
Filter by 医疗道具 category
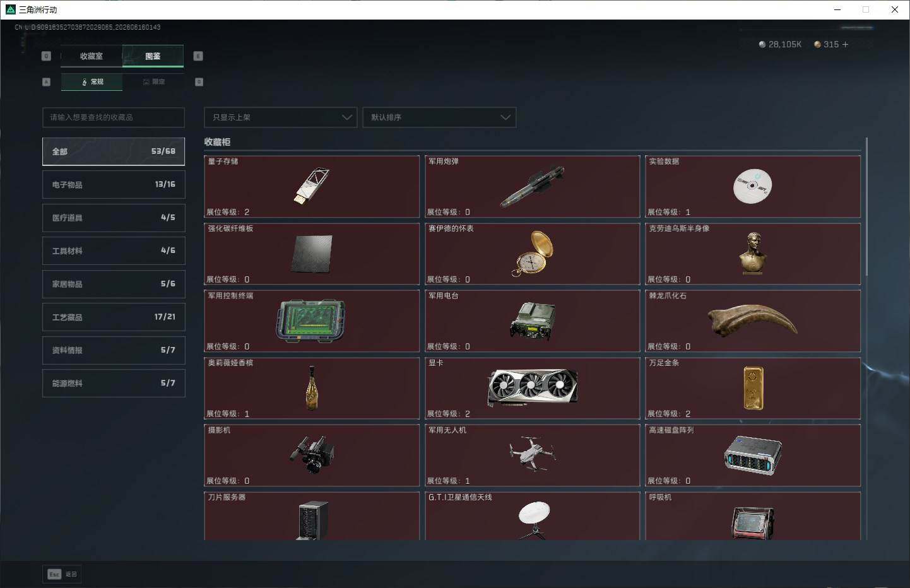pos(114,218)
